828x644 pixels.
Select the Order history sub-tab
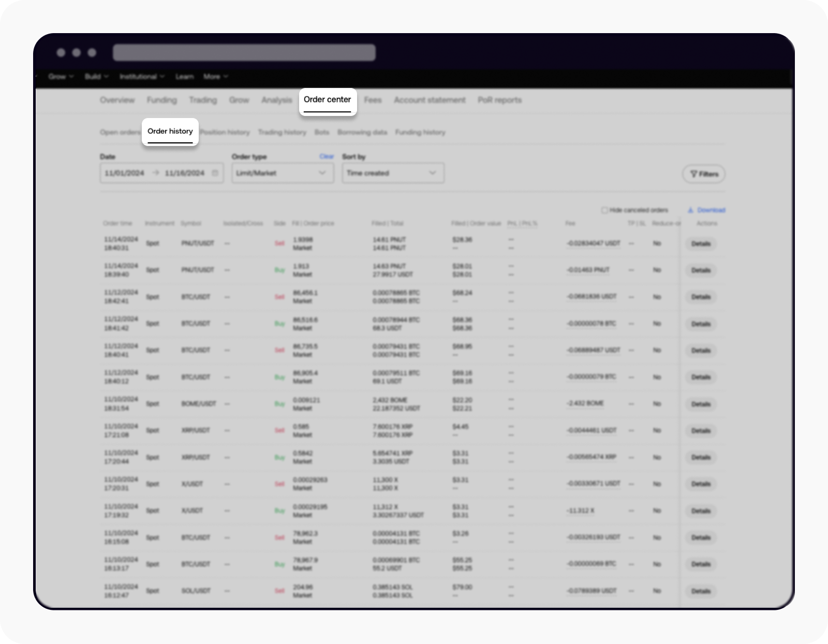(x=170, y=131)
